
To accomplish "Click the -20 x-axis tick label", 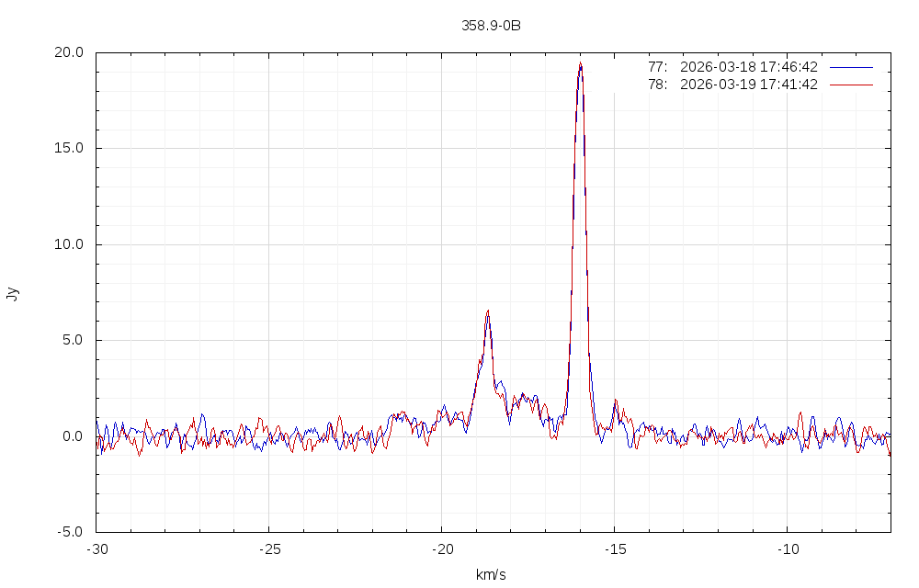I will click(x=441, y=548).
